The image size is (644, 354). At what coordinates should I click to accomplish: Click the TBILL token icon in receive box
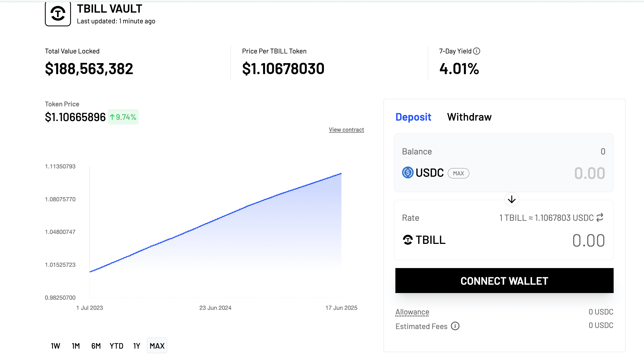tap(408, 240)
